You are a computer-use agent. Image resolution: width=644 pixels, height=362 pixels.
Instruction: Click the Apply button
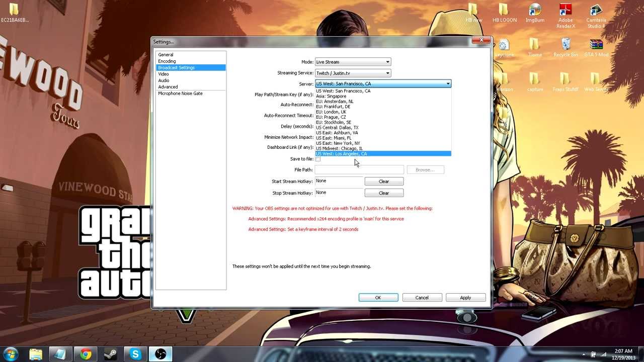(465, 298)
